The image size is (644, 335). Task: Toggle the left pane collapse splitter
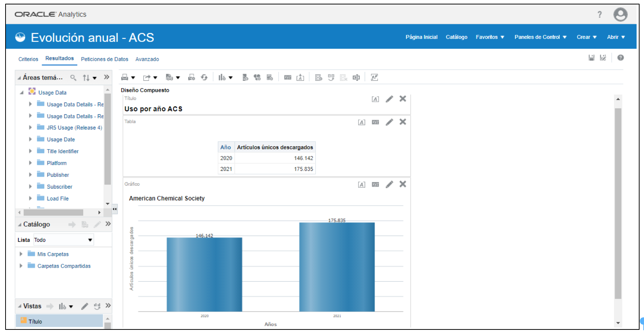pos(115,209)
